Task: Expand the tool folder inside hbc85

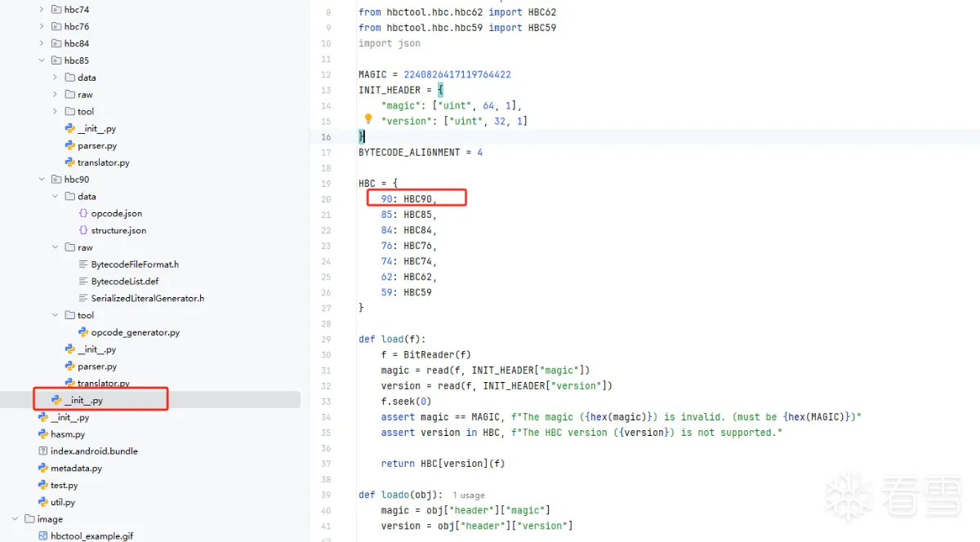Action: point(56,112)
